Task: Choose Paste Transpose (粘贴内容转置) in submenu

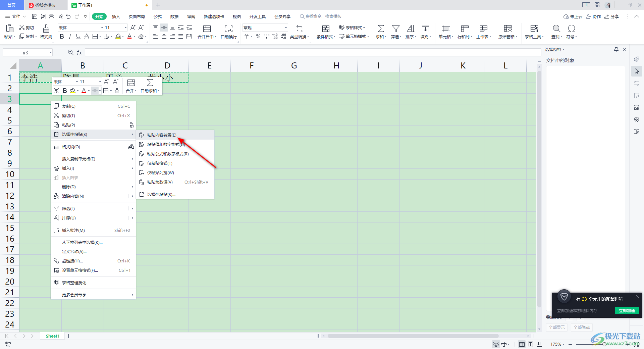Action: coord(175,135)
